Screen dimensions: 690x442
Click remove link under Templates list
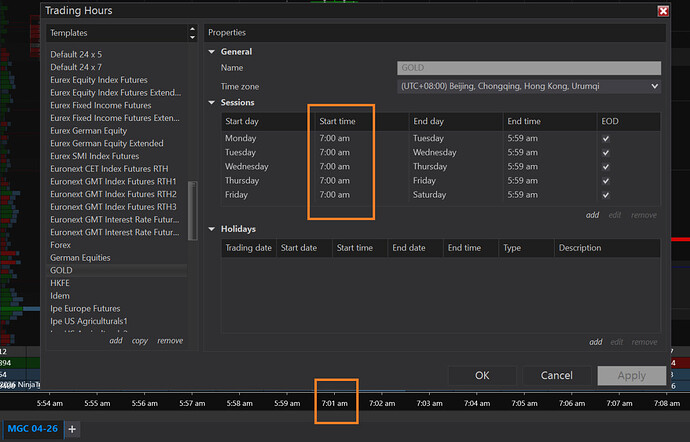(x=170, y=341)
